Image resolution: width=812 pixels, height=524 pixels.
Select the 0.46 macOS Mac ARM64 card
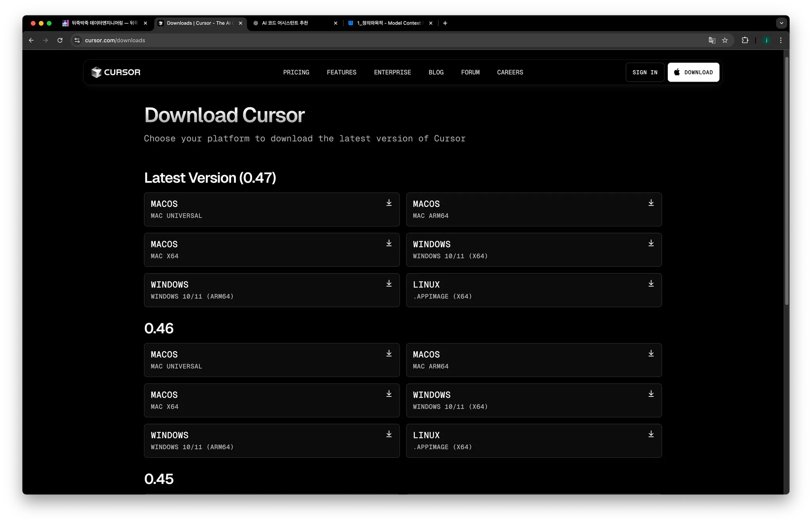pos(534,360)
